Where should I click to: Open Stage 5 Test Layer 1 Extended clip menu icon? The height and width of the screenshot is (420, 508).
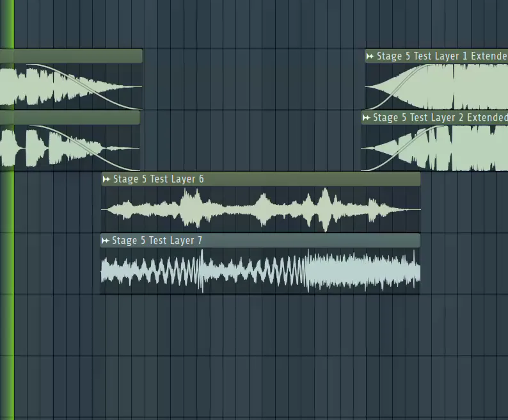pos(370,56)
